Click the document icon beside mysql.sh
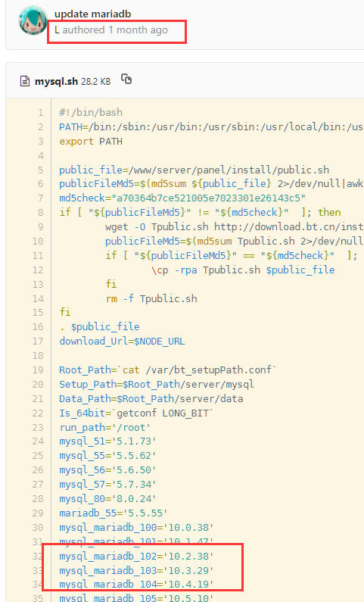 (25, 81)
